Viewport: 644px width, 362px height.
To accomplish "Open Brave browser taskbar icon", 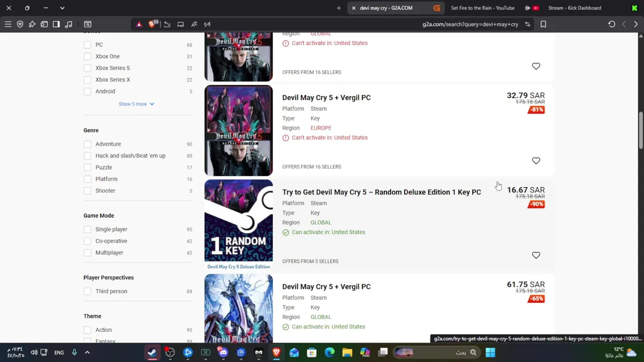I will 276,352.
